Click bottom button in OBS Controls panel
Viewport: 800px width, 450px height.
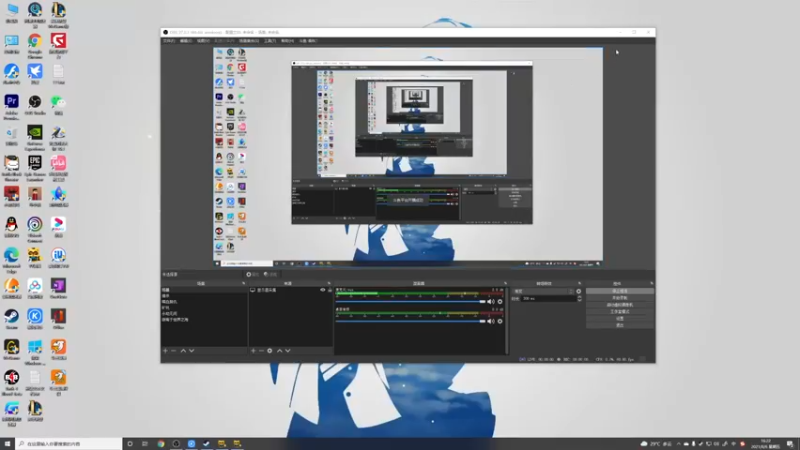coord(620,325)
